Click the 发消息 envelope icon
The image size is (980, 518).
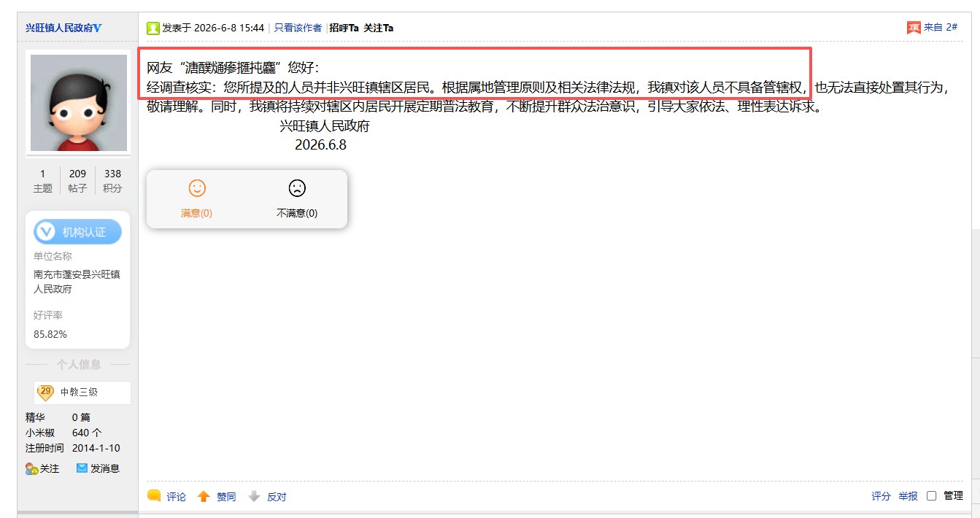(82, 468)
